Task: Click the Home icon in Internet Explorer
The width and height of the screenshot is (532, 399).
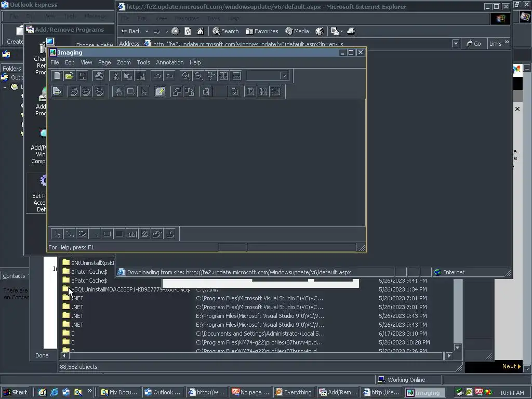Action: tap(201, 31)
